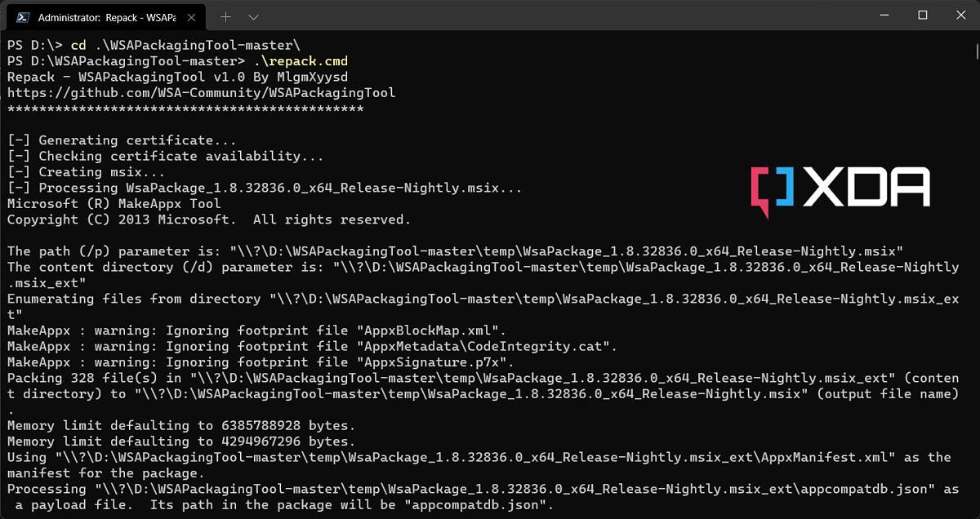Image resolution: width=980 pixels, height=519 pixels.
Task: Click the repack.cmd command text
Action: pyautogui.click(x=302, y=60)
